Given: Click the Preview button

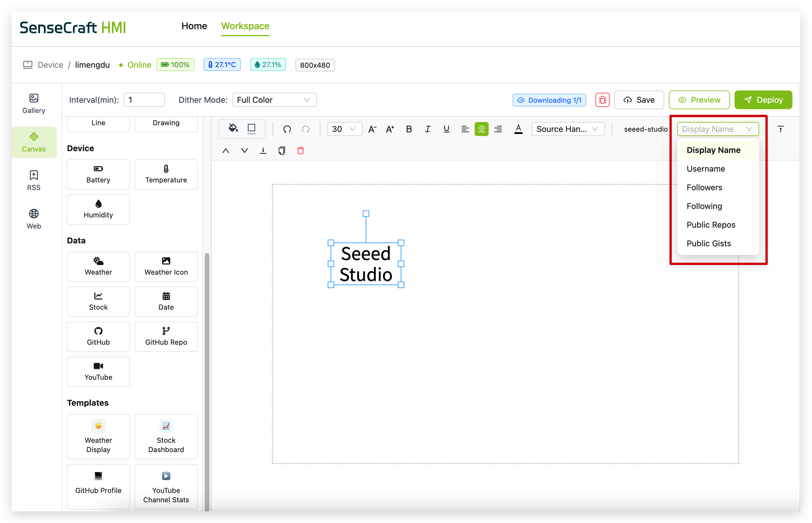Looking at the screenshot, I should point(699,100).
